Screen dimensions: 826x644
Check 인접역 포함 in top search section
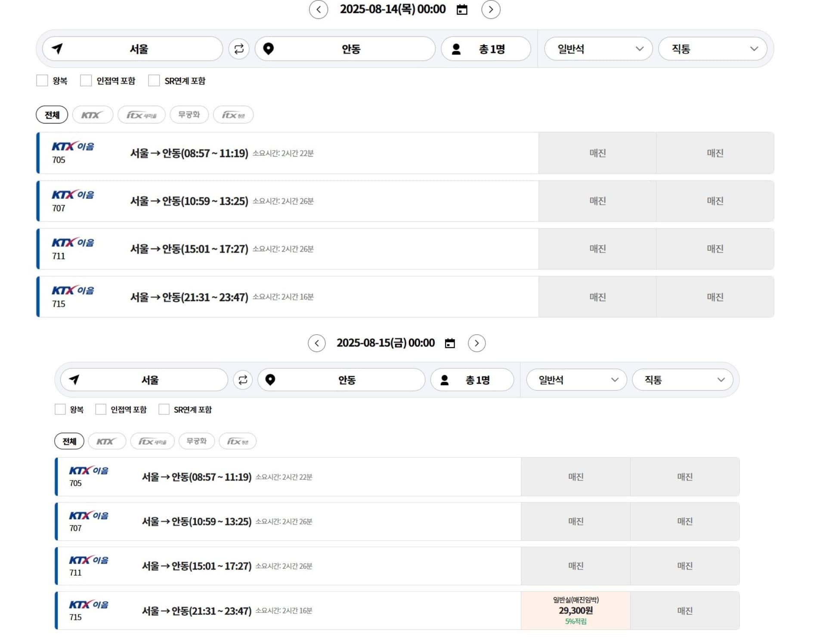pyautogui.click(x=86, y=80)
